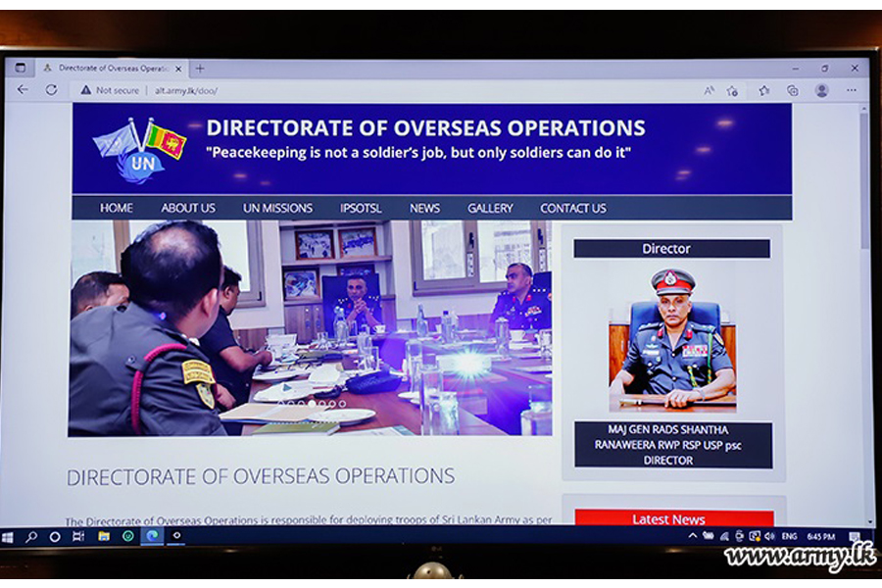Open the Collections panel
882x588 pixels.
(793, 90)
